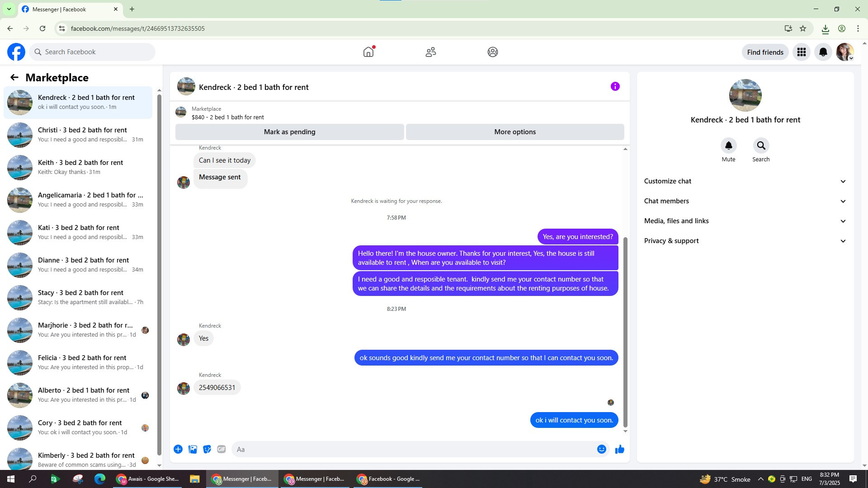Open Keith's 3 bed 2 bath conversation

(x=80, y=167)
